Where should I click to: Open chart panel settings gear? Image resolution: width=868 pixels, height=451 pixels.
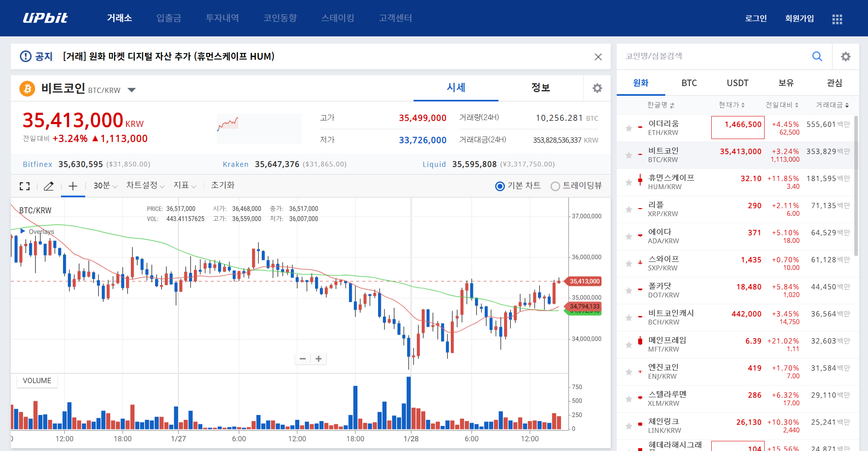pos(597,88)
